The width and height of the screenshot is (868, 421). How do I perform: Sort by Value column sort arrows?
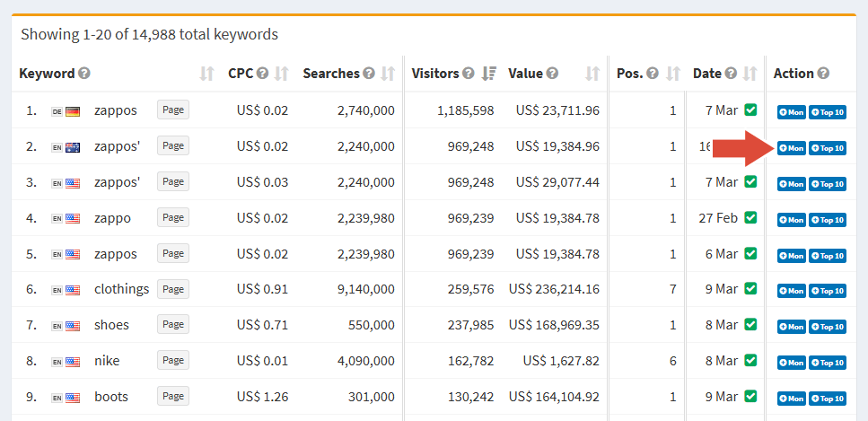(592, 74)
